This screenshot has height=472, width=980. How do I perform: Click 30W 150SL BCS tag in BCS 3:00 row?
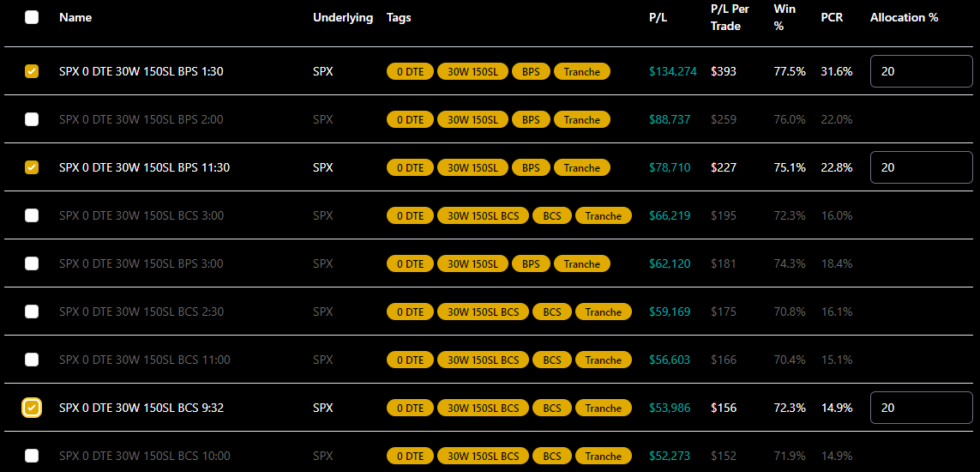click(x=483, y=215)
